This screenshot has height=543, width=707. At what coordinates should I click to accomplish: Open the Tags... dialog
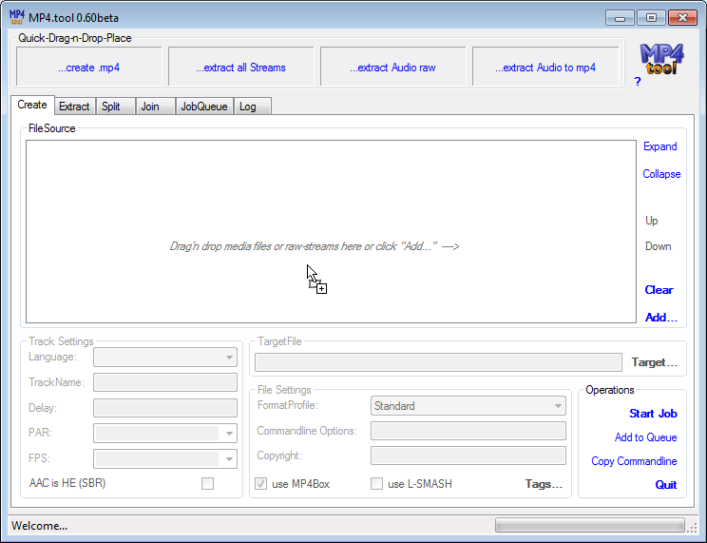click(x=544, y=484)
